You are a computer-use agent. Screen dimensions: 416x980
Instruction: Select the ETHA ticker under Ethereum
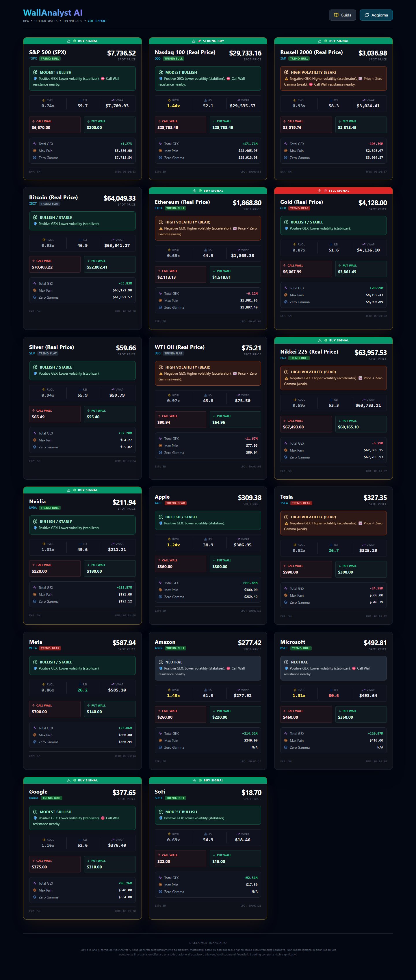[159, 208]
